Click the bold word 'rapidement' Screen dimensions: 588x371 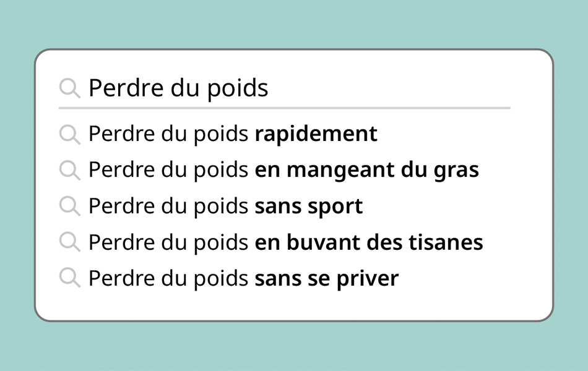click(x=316, y=134)
